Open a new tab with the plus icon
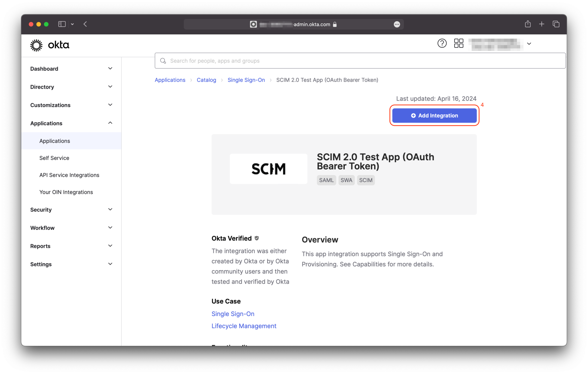 coord(542,24)
